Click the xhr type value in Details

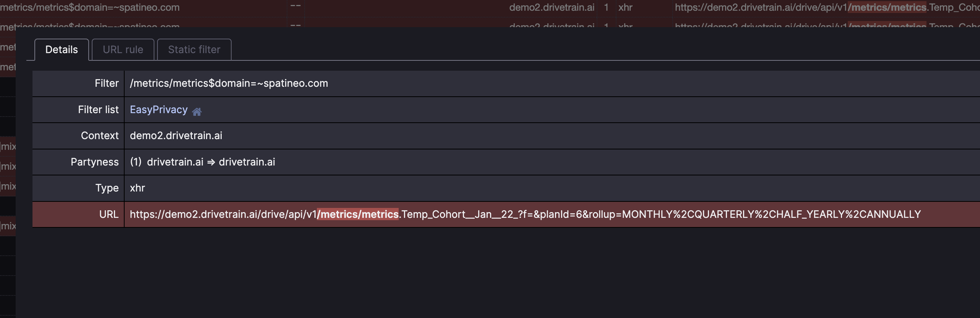pos(137,188)
